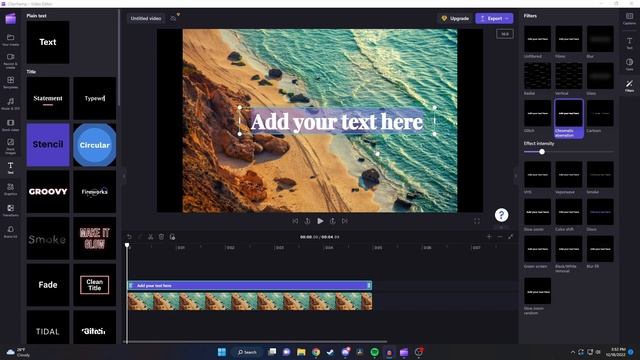640x360 pixels.
Task: Open the Stock images library
Action: [x=11, y=146]
